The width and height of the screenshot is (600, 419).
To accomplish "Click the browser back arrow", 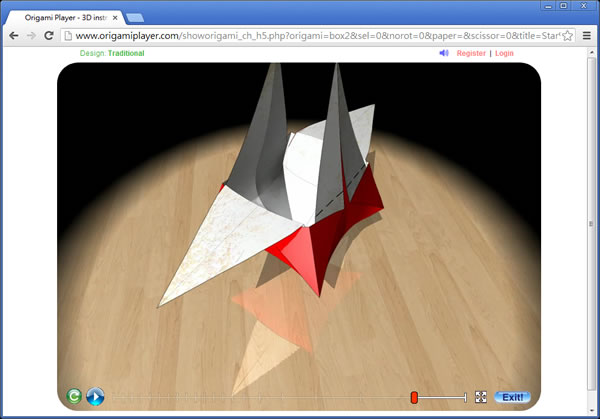I will (14, 36).
